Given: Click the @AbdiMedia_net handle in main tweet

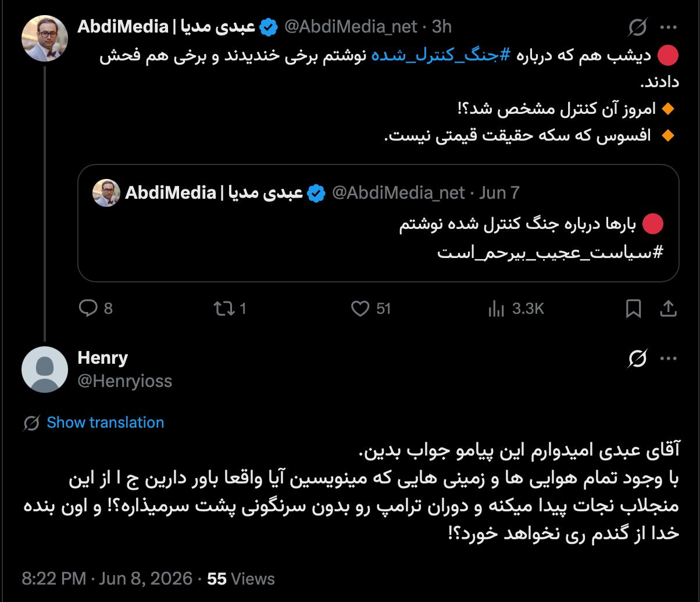Looking at the screenshot, I should click(351, 27).
